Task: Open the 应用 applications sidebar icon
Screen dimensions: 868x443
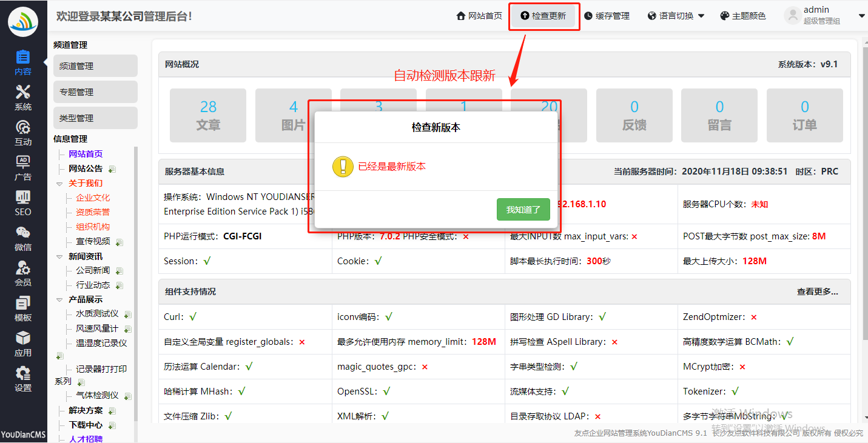Action: coord(23,344)
